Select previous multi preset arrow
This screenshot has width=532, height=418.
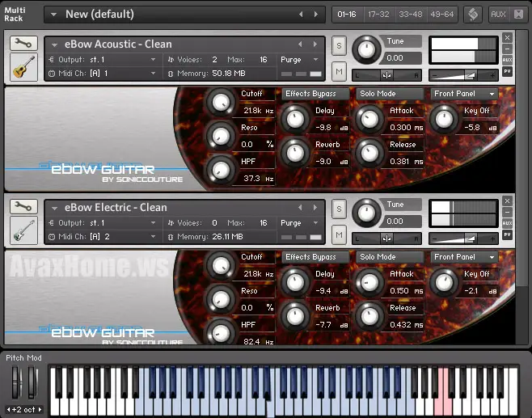(x=301, y=15)
